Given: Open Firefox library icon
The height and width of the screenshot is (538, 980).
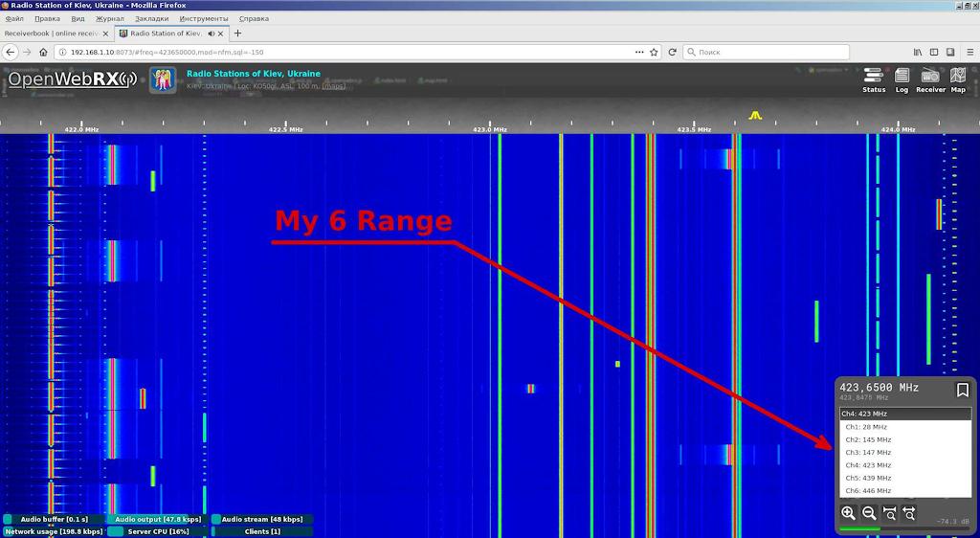Looking at the screenshot, I should 918,52.
